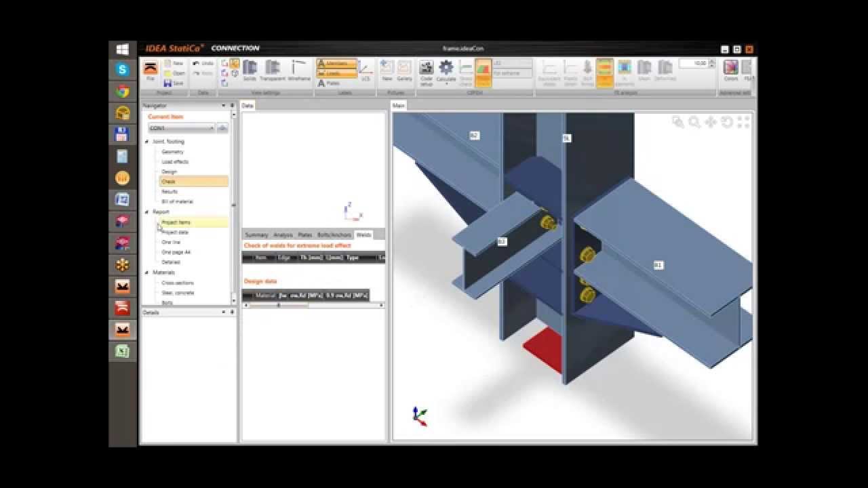The image size is (868, 488).
Task: Collapse the Materials tree node
Action: click(x=146, y=272)
